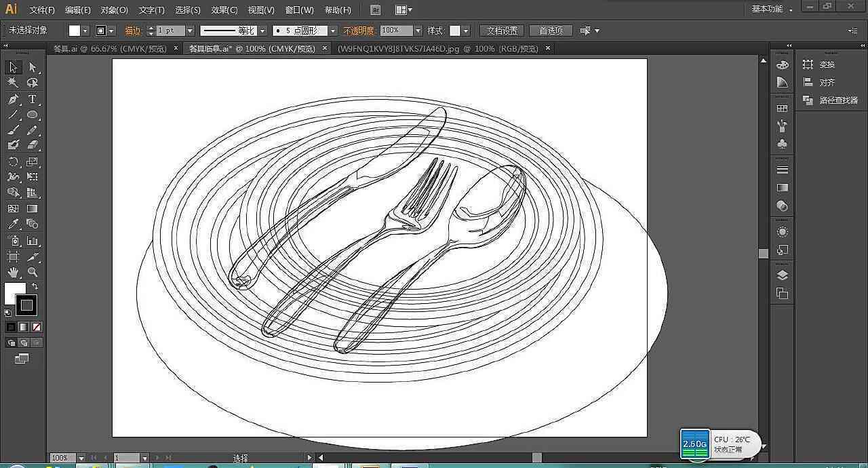
Task: Open the Swatches panel icon
Action: pyautogui.click(x=783, y=109)
